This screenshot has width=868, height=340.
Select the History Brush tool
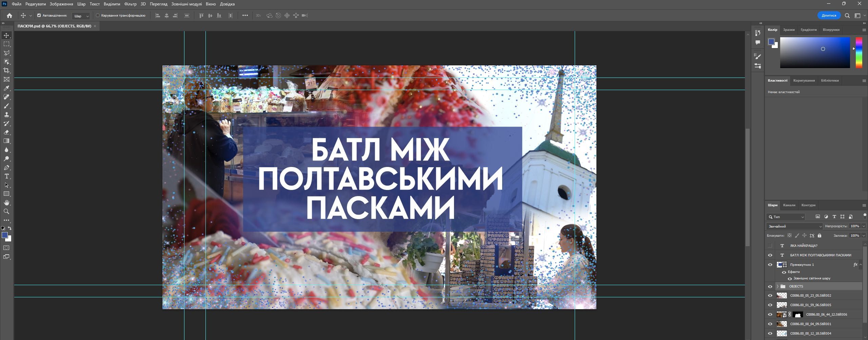pos(6,123)
